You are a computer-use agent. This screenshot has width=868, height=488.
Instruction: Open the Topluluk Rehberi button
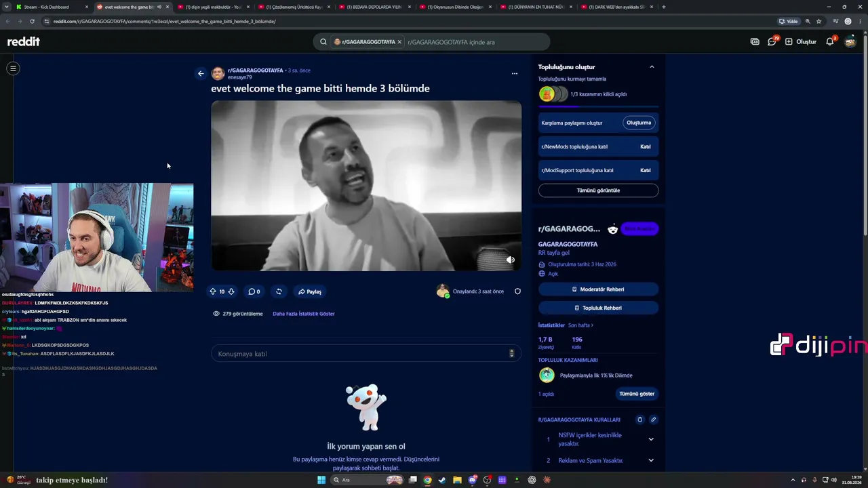point(598,308)
